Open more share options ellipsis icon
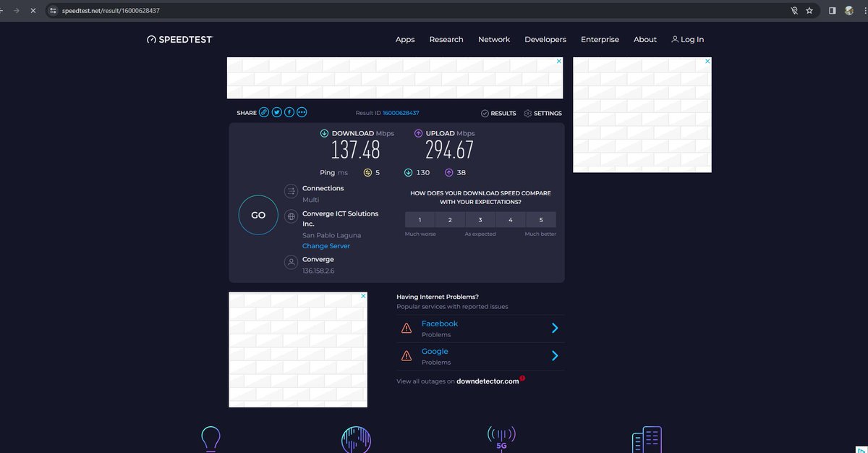Screen dimensions: 868x453 (x=302, y=112)
